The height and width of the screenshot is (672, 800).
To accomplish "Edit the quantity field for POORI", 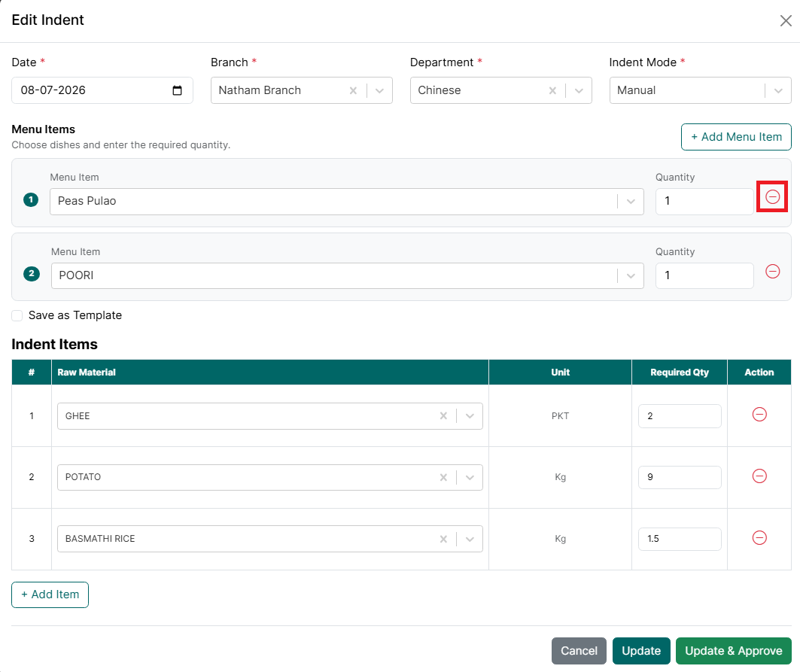I will tap(704, 276).
